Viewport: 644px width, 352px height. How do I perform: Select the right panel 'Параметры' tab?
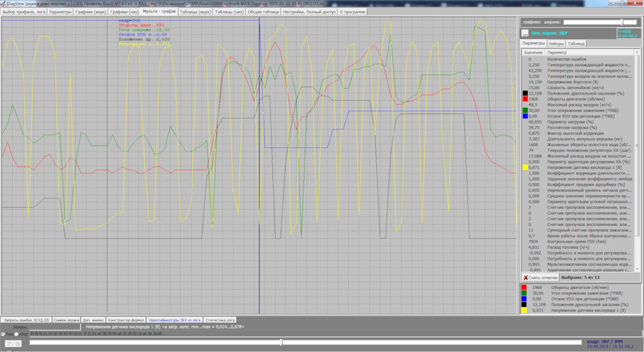coord(533,43)
